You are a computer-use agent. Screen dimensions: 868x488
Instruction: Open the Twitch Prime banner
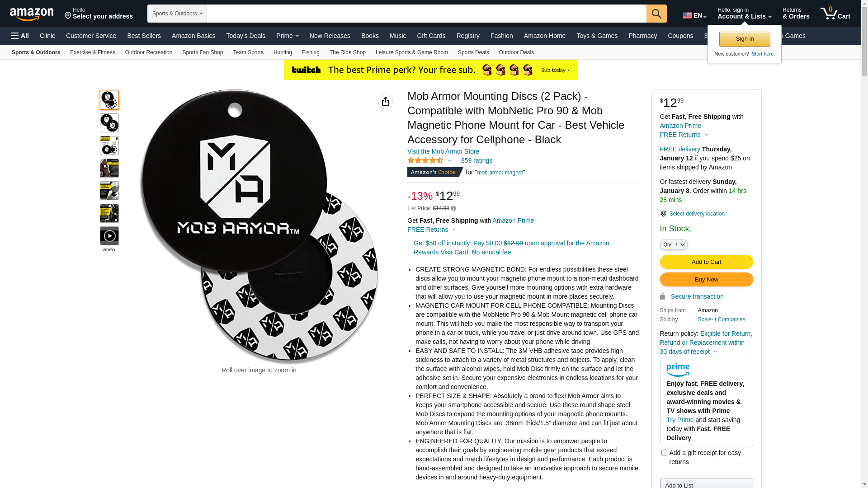[x=430, y=70]
